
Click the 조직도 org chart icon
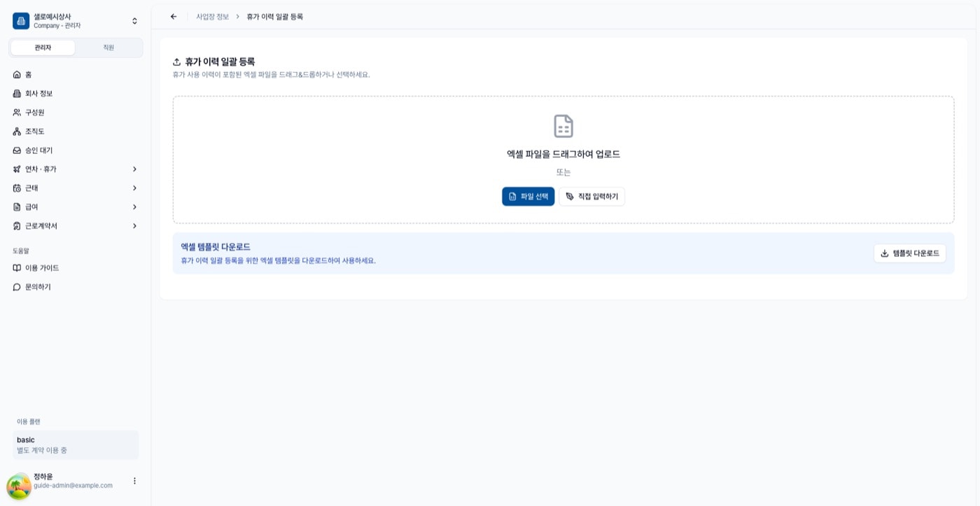(x=17, y=131)
